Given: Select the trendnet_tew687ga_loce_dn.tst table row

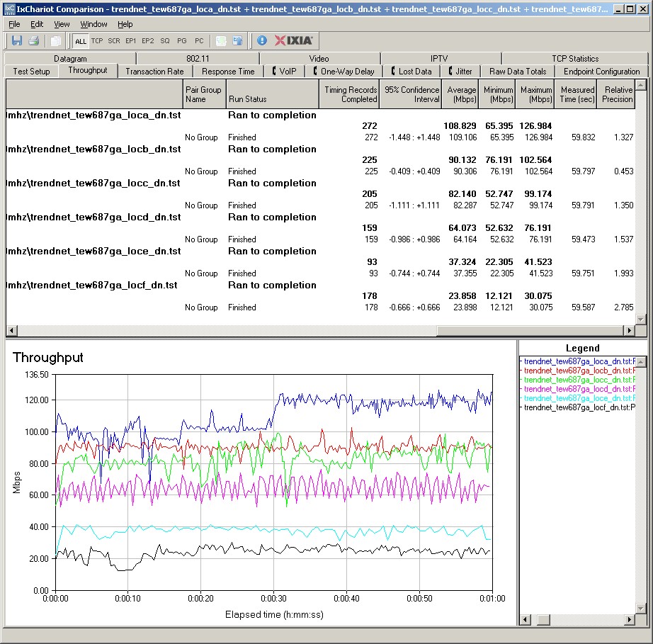Looking at the screenshot, I should click(x=320, y=252).
